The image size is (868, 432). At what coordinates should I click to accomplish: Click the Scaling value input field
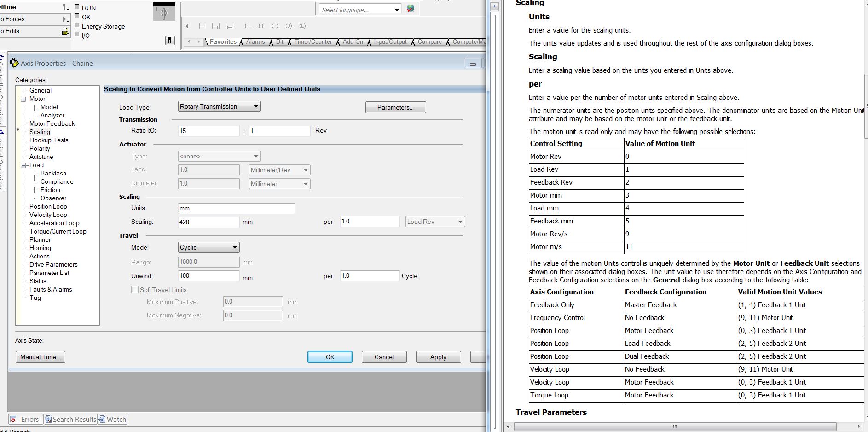tap(208, 222)
